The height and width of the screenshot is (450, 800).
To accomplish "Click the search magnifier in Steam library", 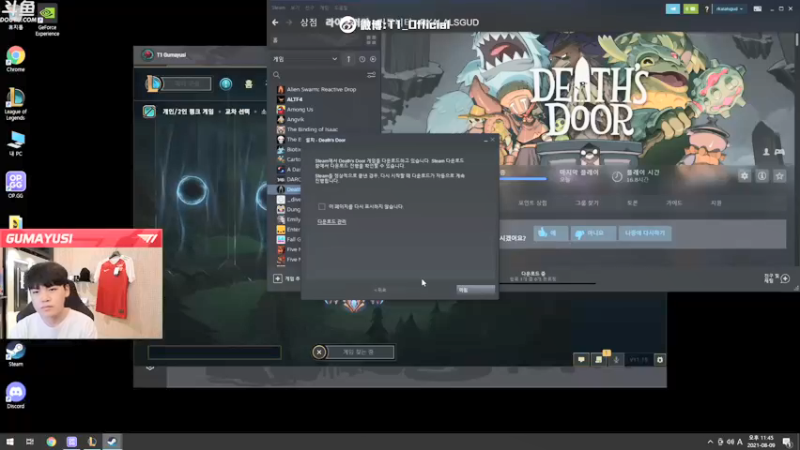I will click(277, 75).
